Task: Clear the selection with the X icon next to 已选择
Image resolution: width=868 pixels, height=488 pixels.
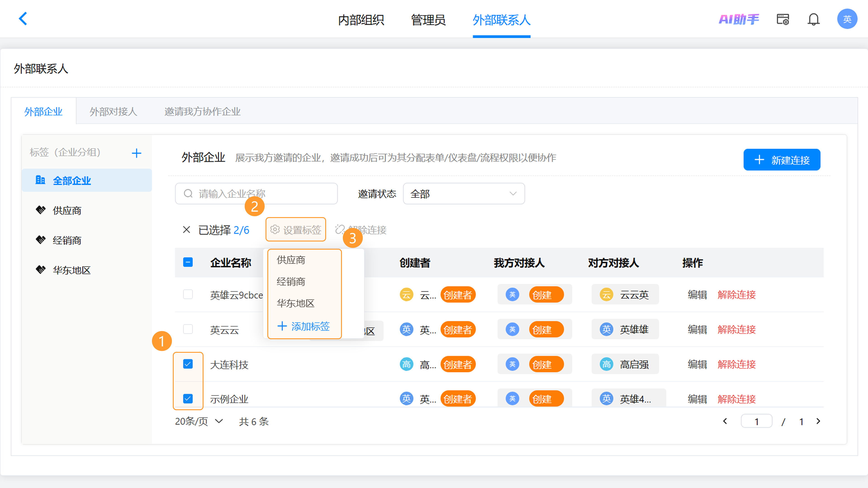Action: pyautogui.click(x=186, y=230)
